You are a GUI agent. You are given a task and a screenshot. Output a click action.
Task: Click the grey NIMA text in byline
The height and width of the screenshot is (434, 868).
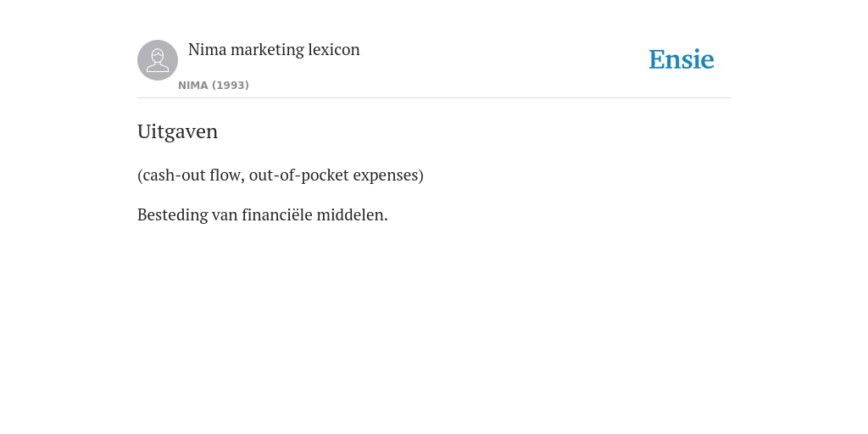[193, 86]
